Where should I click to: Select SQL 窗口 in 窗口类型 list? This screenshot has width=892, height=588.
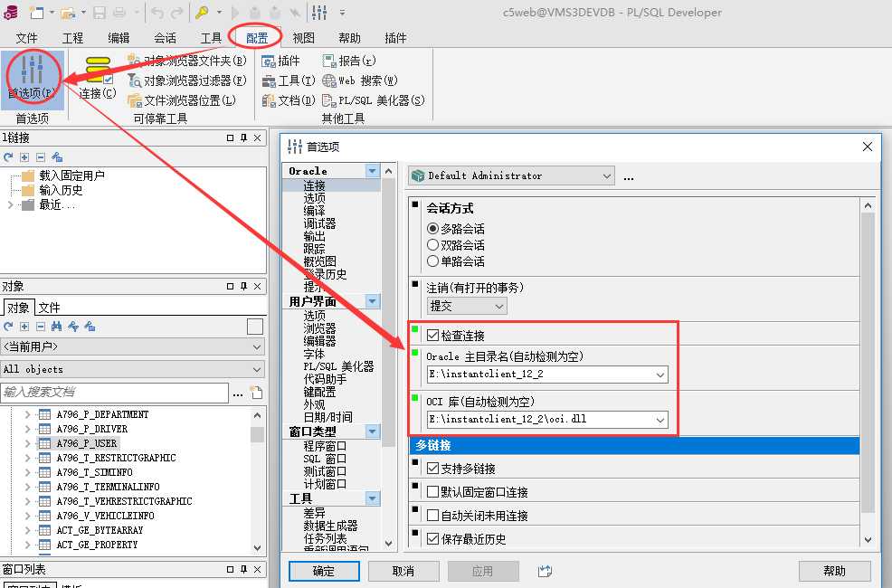[x=325, y=459]
